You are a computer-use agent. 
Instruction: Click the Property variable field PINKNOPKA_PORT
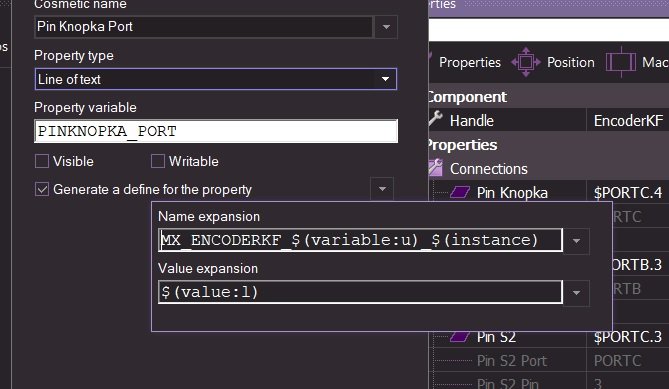pos(216,131)
